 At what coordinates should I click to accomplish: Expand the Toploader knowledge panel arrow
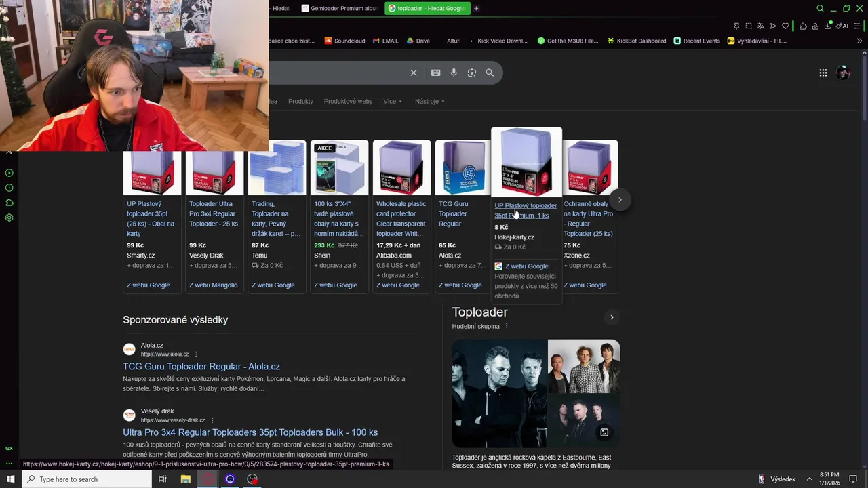612,317
